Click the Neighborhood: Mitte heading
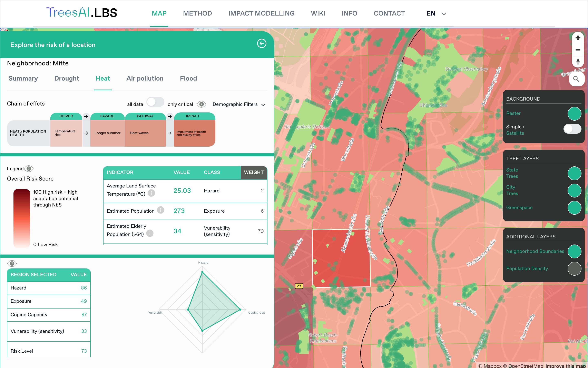Screen dimensions: 588x368 pyautogui.click(x=38, y=63)
